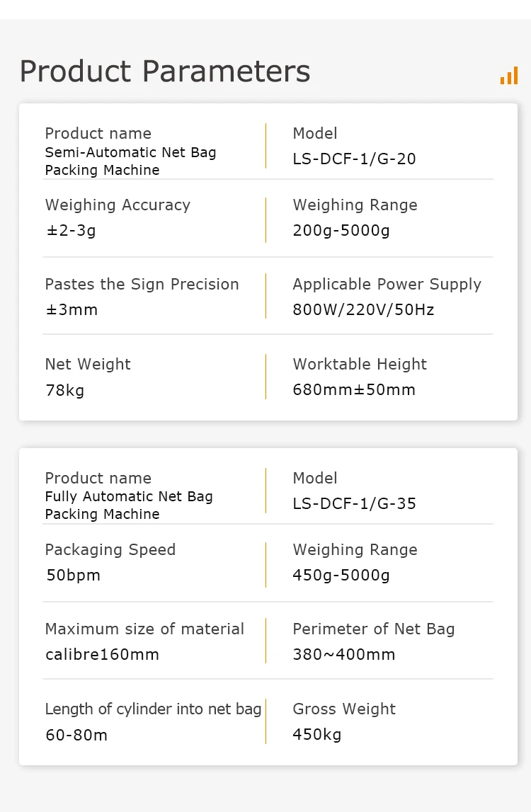Select the 60-80m cylinder length value
Image resolution: width=531 pixels, height=812 pixels.
76,735
